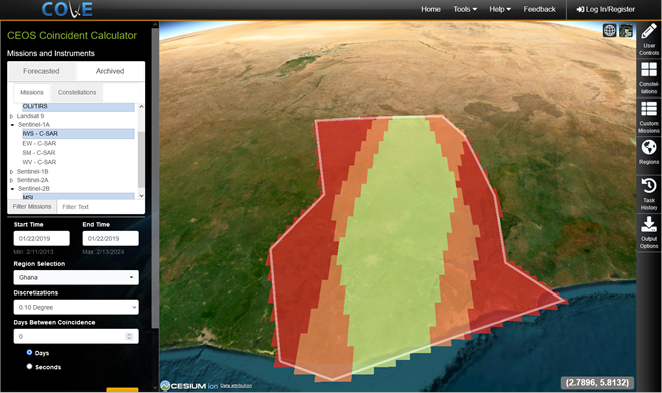The image size is (662, 393).
Task: Expand the Sentinel-1B tree node
Action: click(x=12, y=172)
